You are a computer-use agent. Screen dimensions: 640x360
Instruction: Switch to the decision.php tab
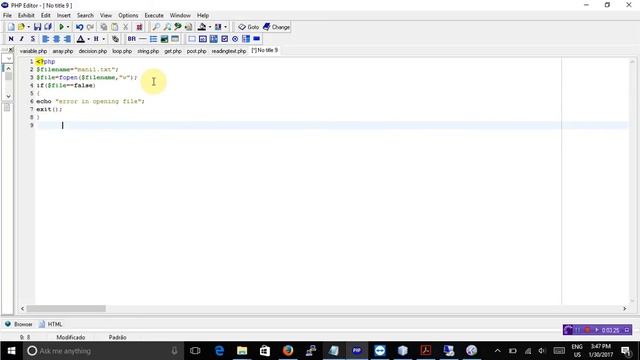click(93, 51)
